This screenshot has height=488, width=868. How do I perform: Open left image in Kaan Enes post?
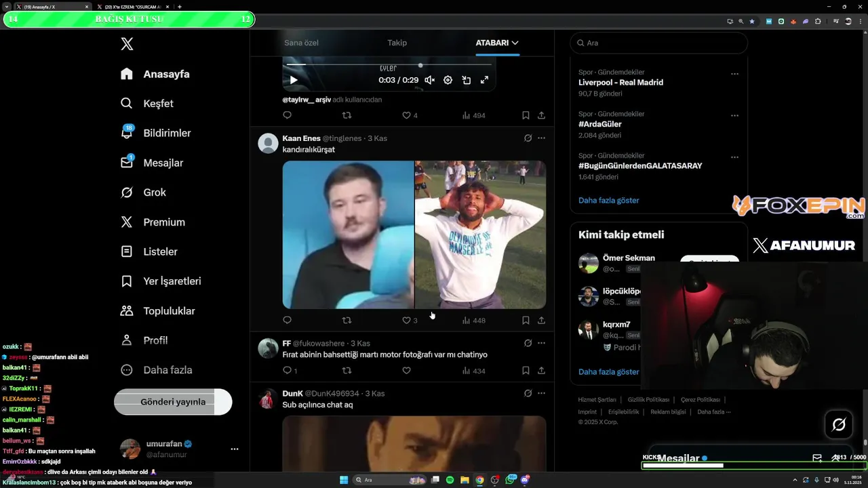click(x=348, y=235)
